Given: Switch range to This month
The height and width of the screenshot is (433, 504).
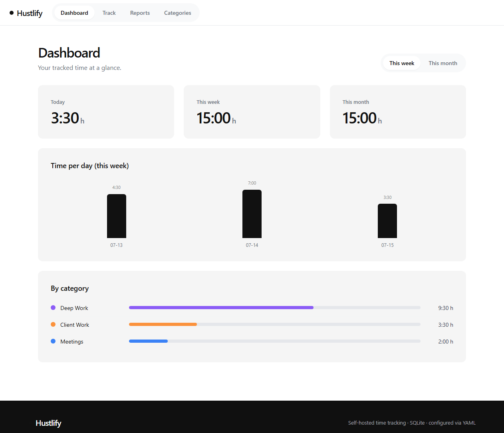Looking at the screenshot, I should pyautogui.click(x=443, y=63).
